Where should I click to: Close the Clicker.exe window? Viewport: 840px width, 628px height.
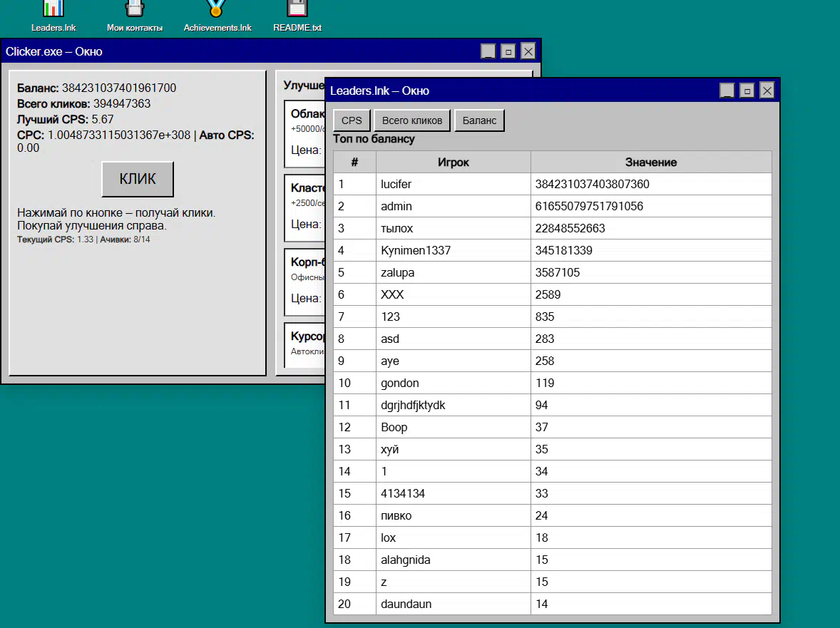click(528, 51)
